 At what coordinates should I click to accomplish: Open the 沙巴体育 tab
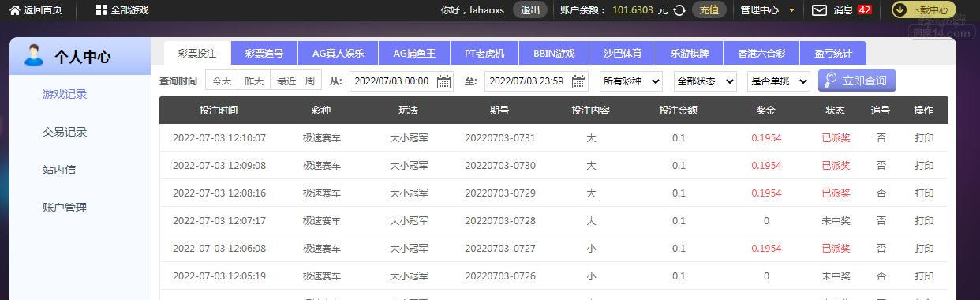pos(623,54)
